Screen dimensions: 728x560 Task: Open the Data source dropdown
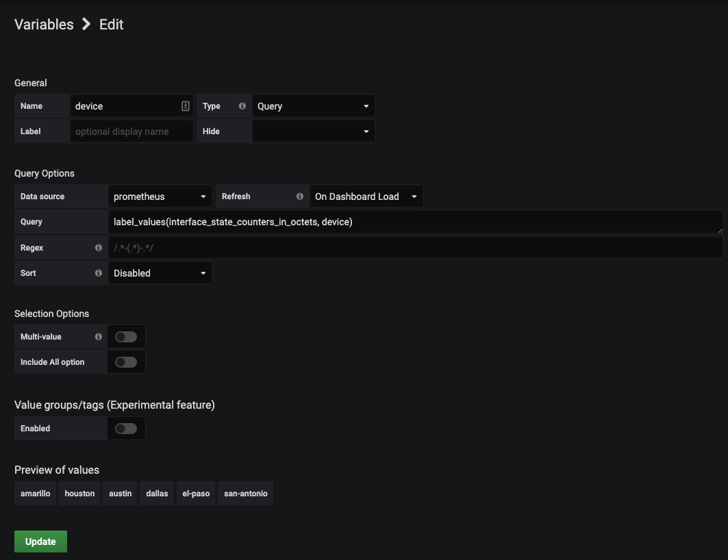click(x=160, y=196)
